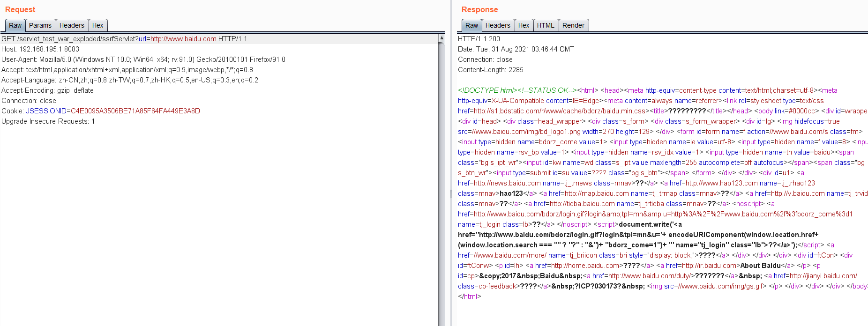The image size is (868, 326).
Task: Open the Request Params tab
Action: [40, 25]
